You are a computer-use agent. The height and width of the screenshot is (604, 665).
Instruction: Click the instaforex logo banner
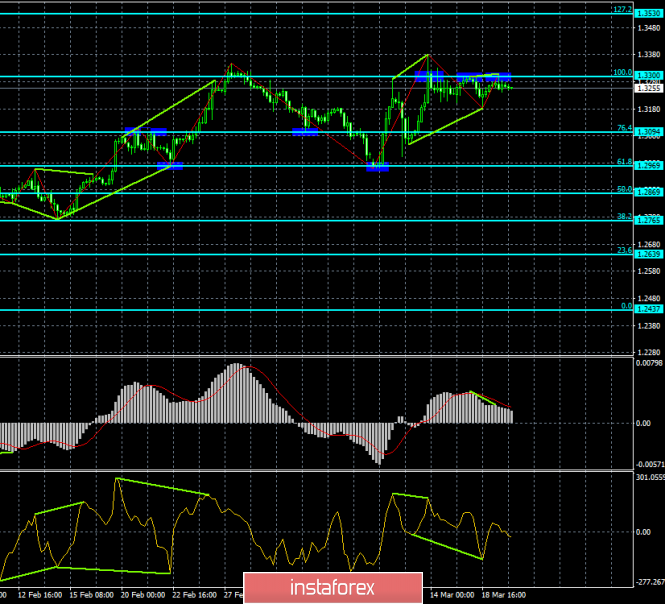333,588
